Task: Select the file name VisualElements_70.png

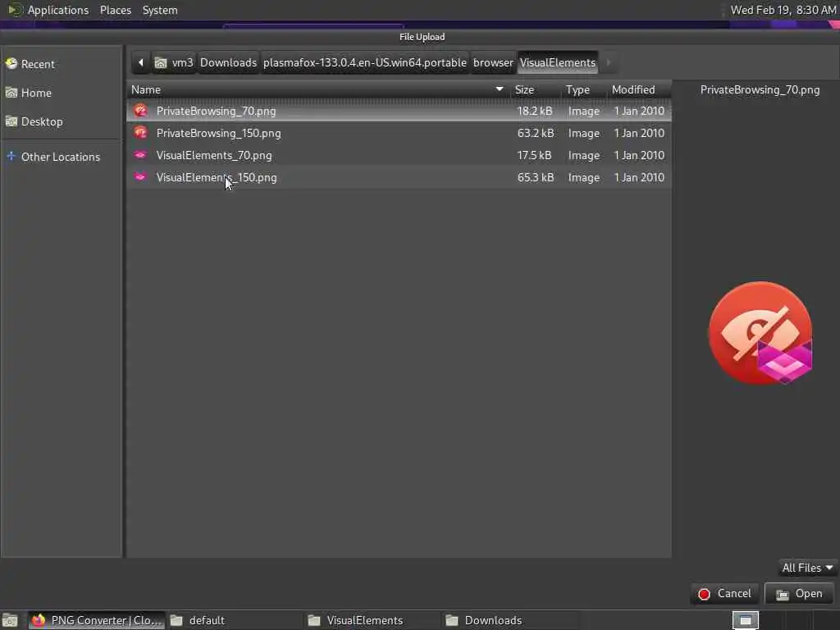Action: pos(214,155)
